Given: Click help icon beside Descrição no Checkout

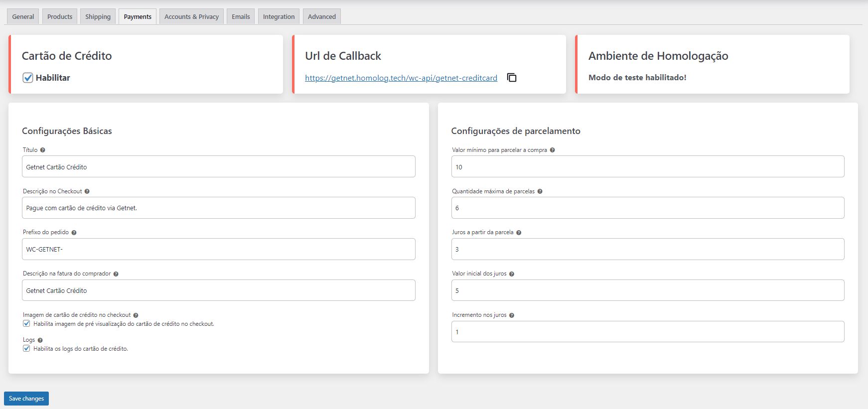Looking at the screenshot, I should [87, 191].
